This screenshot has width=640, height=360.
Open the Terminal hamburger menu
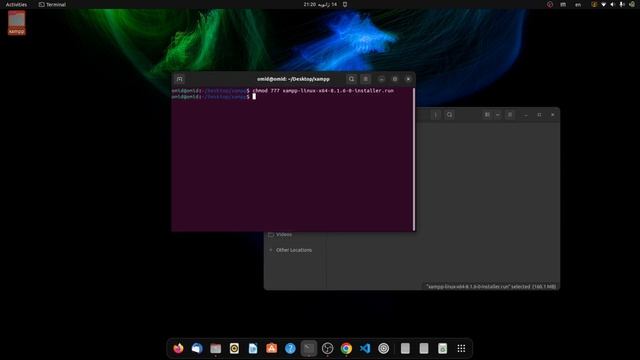click(366, 79)
